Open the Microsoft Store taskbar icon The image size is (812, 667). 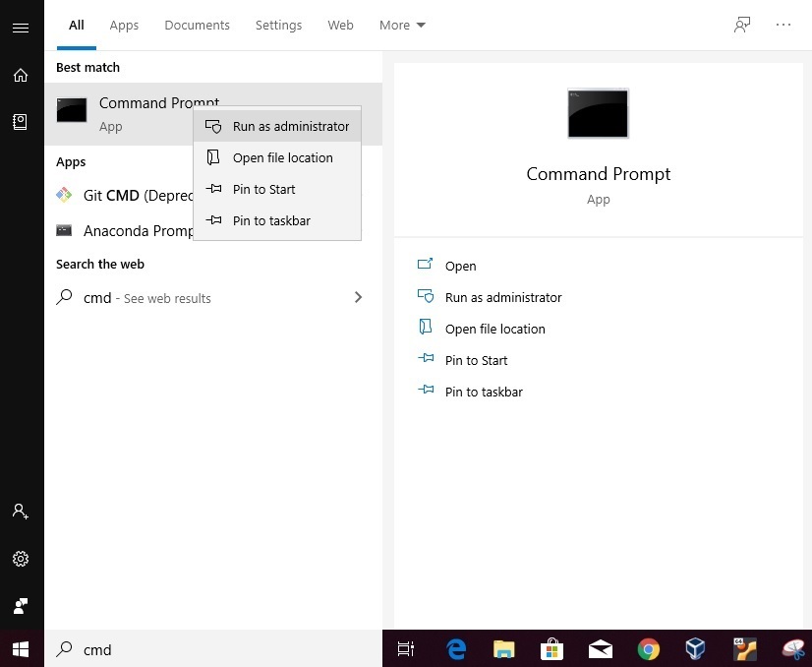551,649
